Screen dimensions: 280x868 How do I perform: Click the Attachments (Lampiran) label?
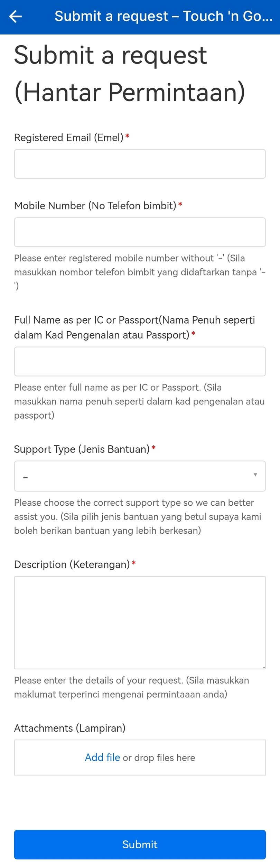pyautogui.click(x=69, y=728)
